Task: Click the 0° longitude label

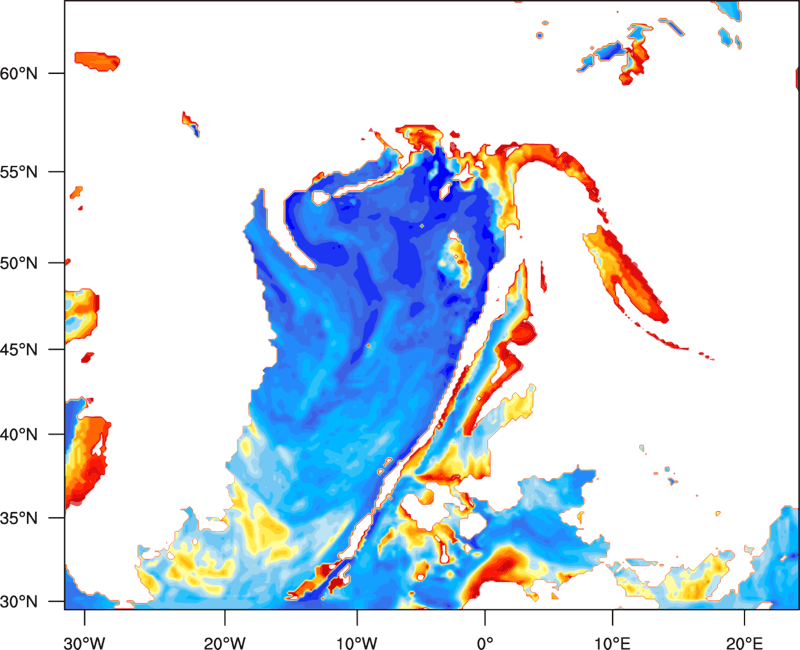Action: coord(485,643)
